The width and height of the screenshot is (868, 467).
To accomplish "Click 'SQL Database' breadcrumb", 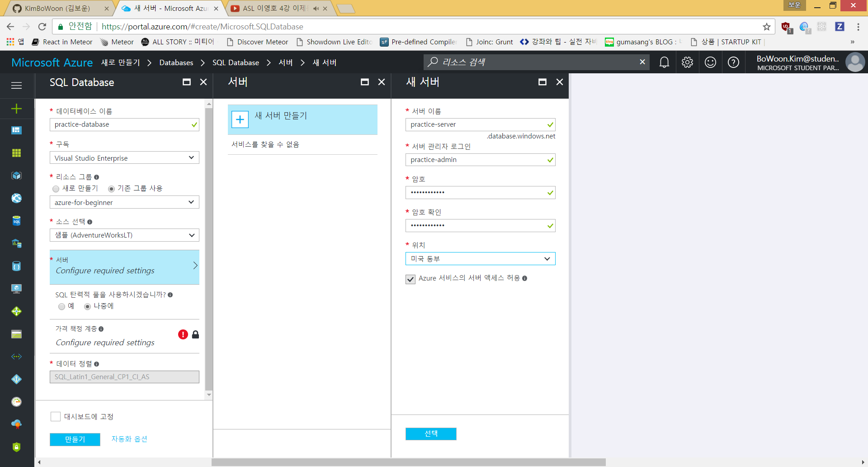I will [236, 62].
